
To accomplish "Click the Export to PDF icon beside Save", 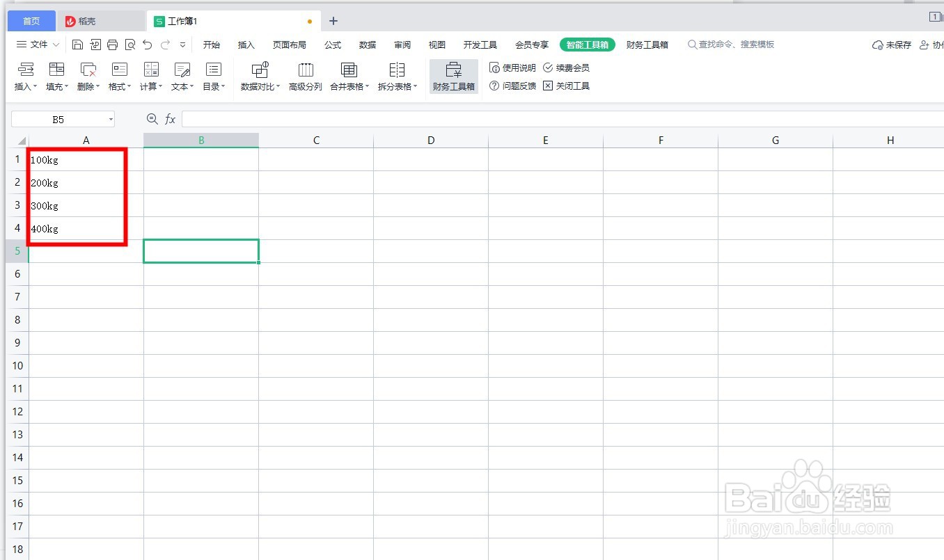I will (95, 45).
